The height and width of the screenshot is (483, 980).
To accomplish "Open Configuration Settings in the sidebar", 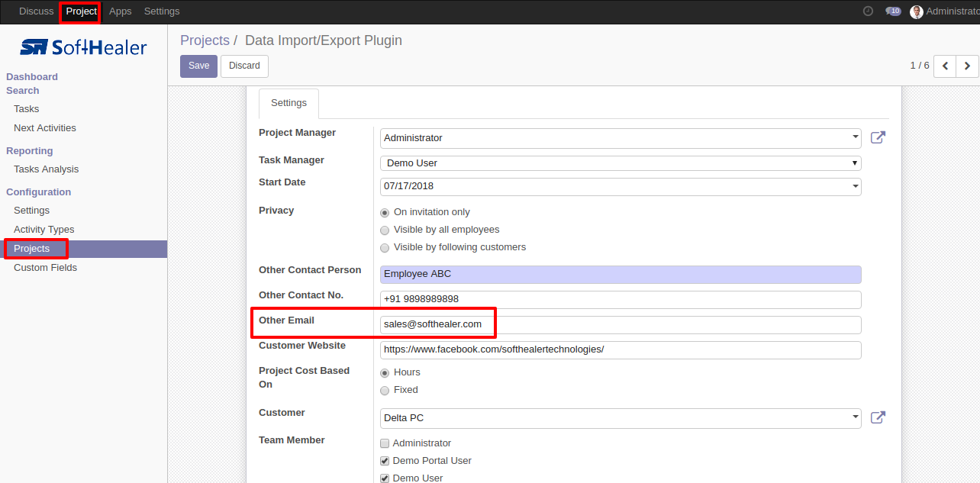I will click(31, 211).
